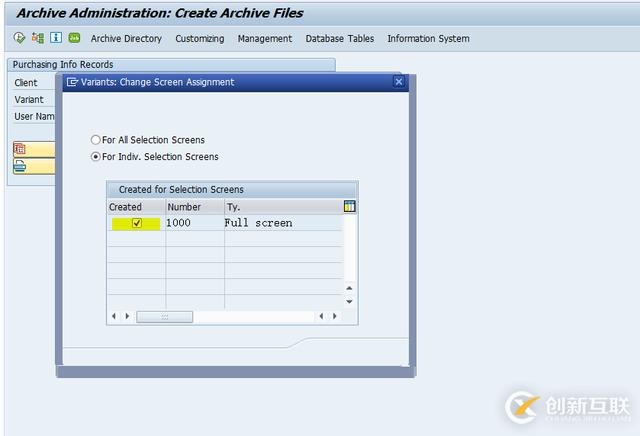Toggle the Created checkbox for screen 1000
Image resolution: width=640 pixels, height=436 pixels.
point(137,223)
